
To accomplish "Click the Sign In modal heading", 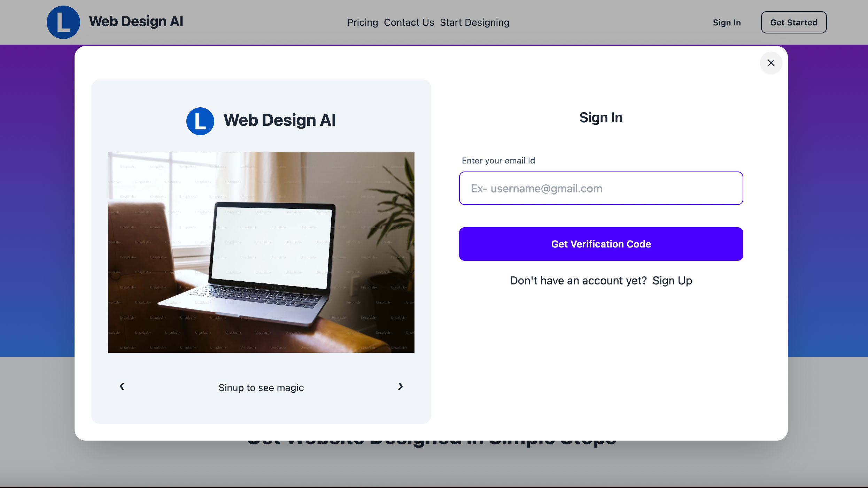I will tap(601, 118).
